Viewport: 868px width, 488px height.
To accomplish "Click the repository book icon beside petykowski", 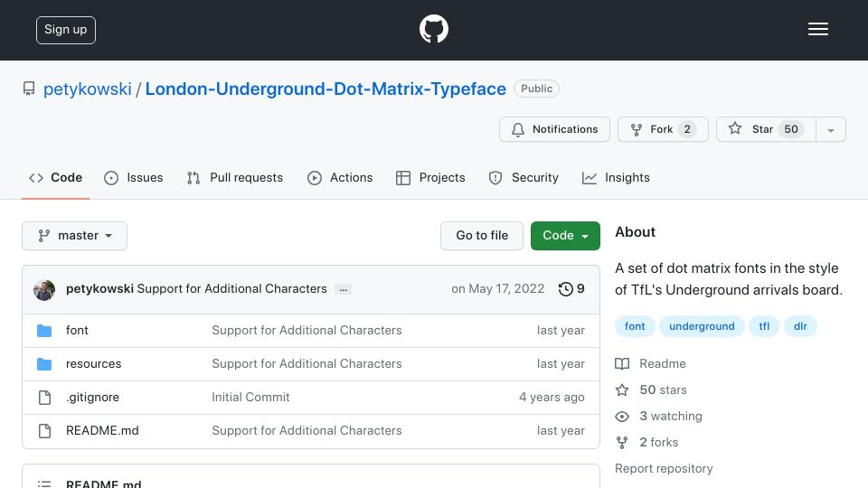I will click(29, 89).
